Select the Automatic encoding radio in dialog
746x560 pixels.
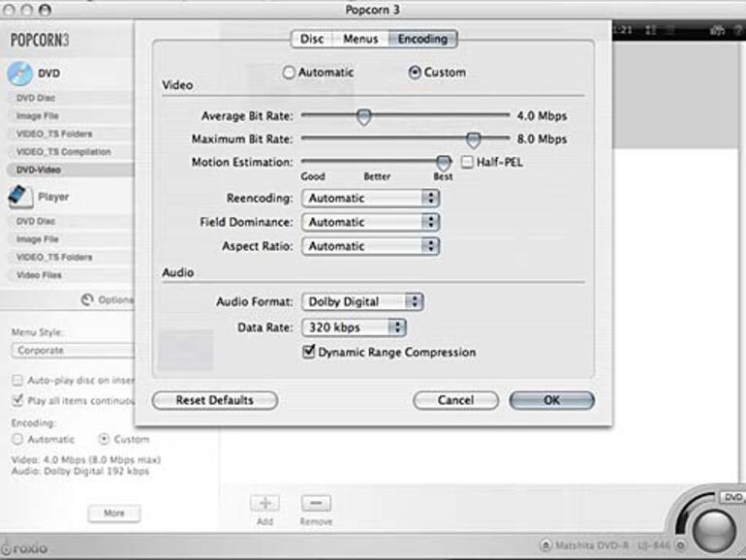(x=289, y=73)
